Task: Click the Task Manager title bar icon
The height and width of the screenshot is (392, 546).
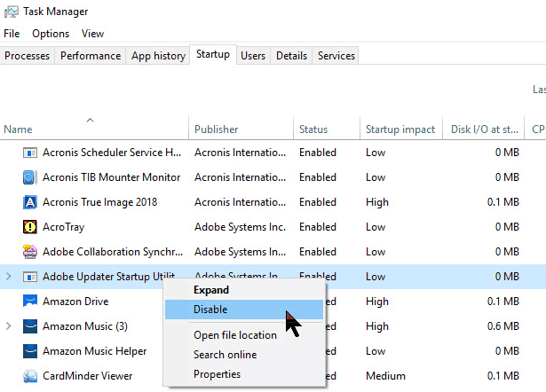Action: (12, 12)
